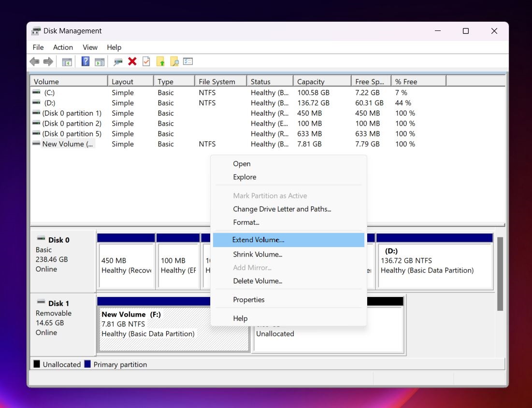Open the File menu
Image resolution: width=532 pixels, height=408 pixels.
click(38, 47)
